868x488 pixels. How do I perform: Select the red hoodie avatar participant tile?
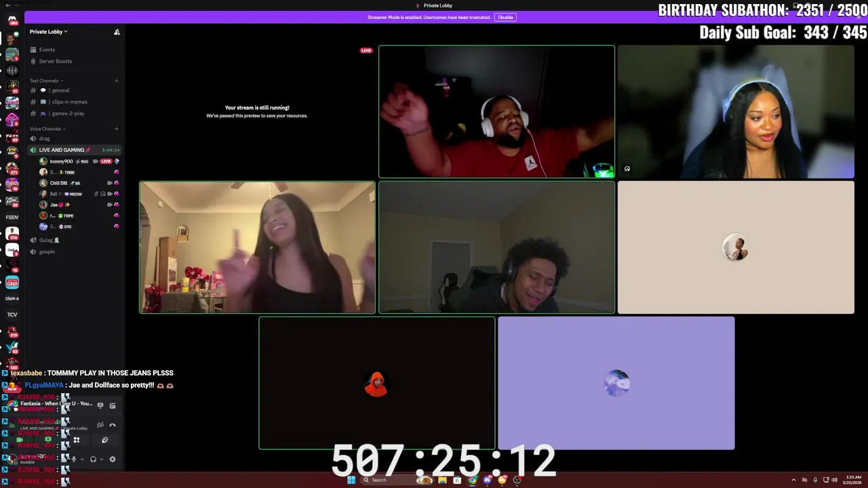click(376, 383)
